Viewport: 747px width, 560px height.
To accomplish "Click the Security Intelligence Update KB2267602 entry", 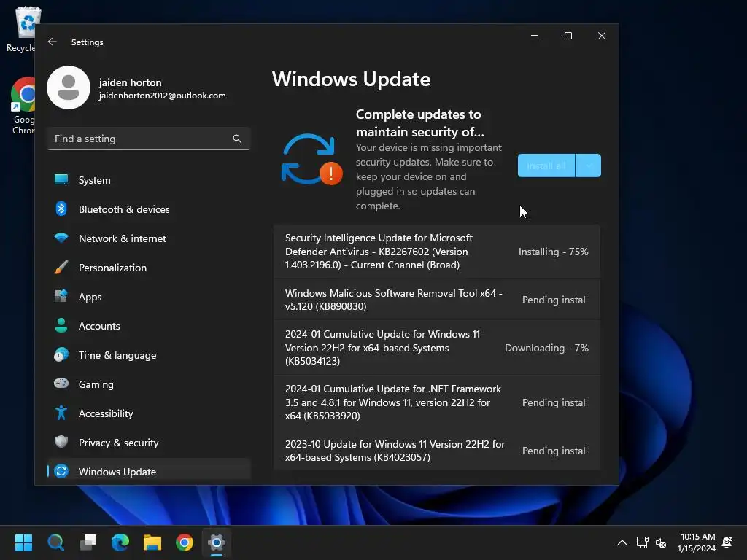I will click(x=436, y=252).
